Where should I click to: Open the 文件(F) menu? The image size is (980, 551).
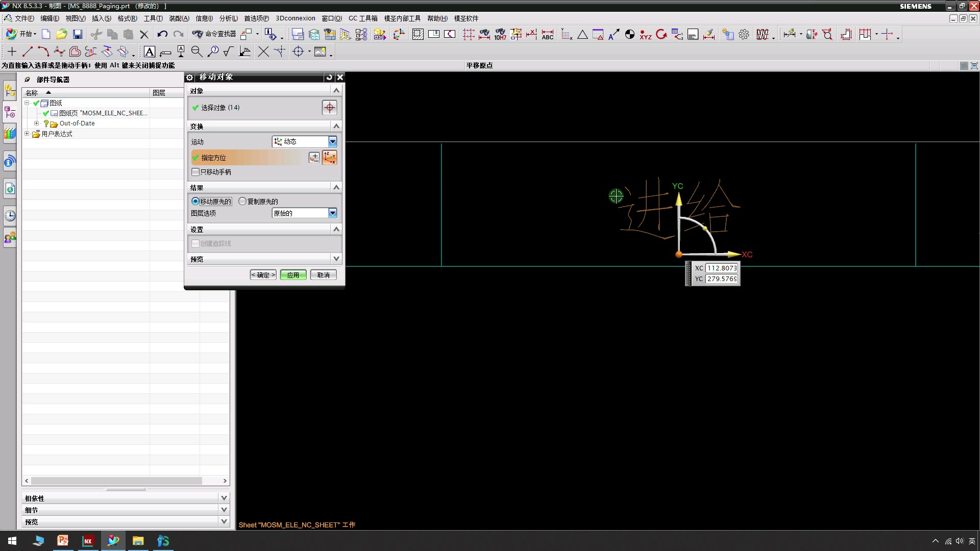coord(24,18)
